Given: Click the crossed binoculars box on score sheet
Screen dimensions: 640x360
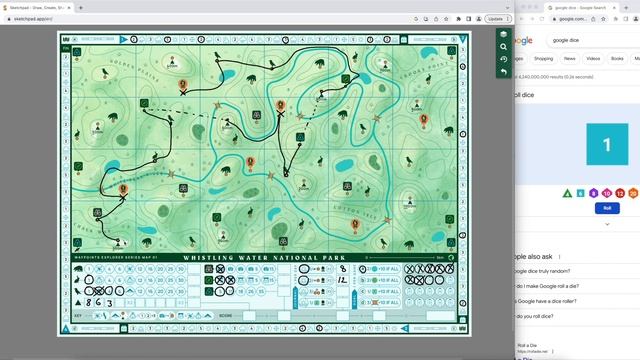Looking at the screenshot, I should tap(220, 269).
